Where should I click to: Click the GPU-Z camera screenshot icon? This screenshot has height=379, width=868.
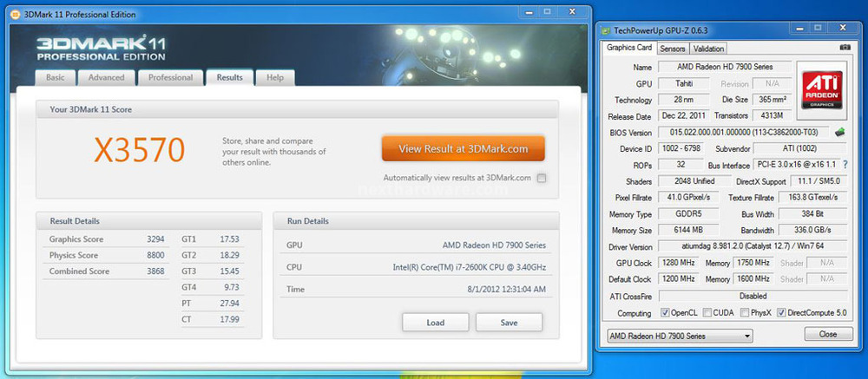(x=845, y=48)
